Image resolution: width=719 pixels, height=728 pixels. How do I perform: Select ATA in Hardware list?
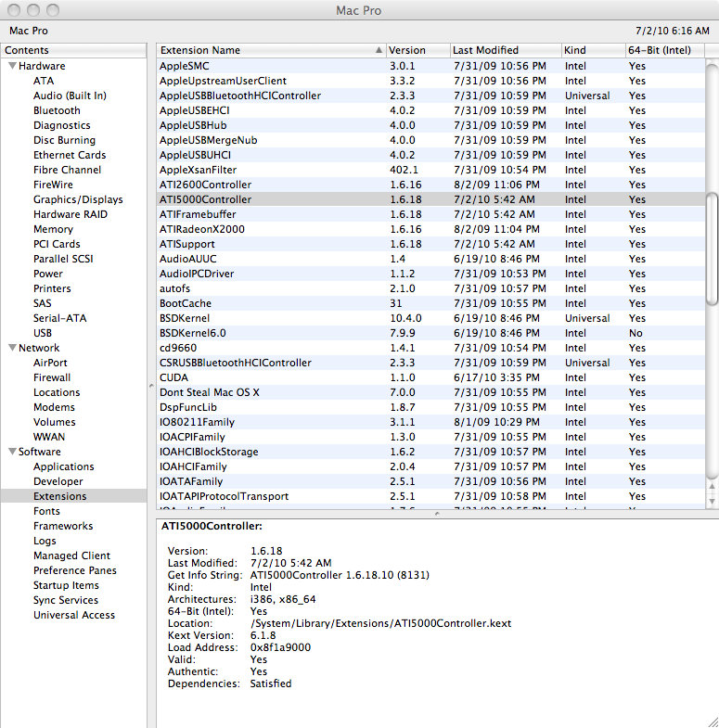44,81
